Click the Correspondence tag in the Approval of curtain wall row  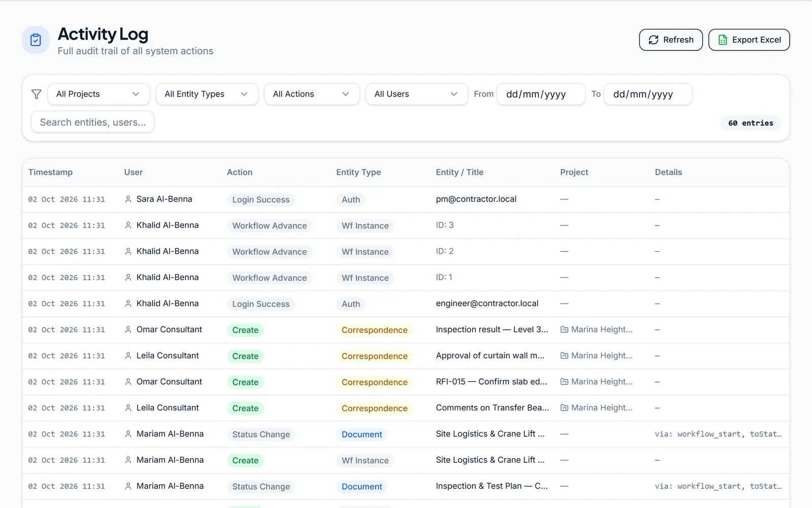click(375, 356)
